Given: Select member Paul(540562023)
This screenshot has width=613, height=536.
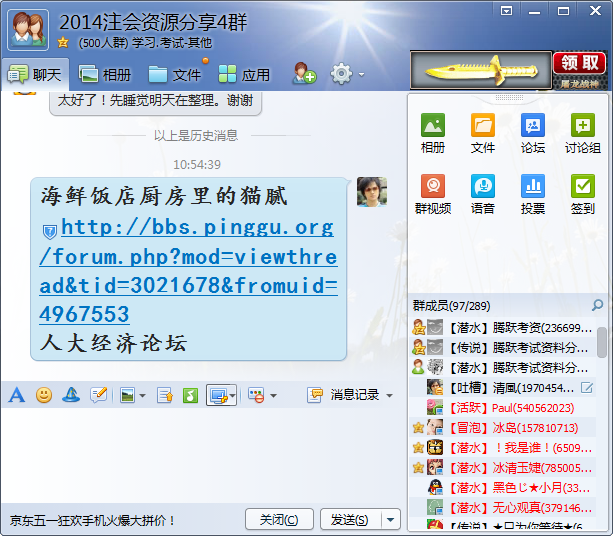Looking at the screenshot, I should [x=502, y=408].
